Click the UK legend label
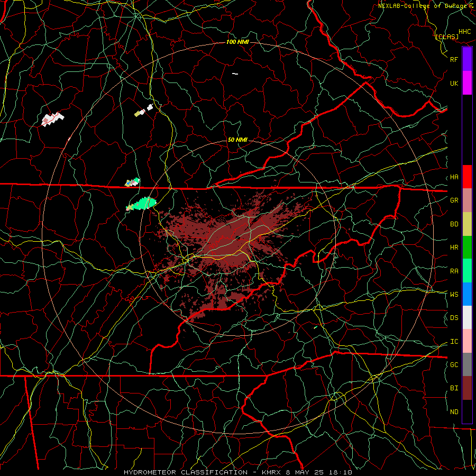The width and height of the screenshot is (476, 476). [x=454, y=83]
